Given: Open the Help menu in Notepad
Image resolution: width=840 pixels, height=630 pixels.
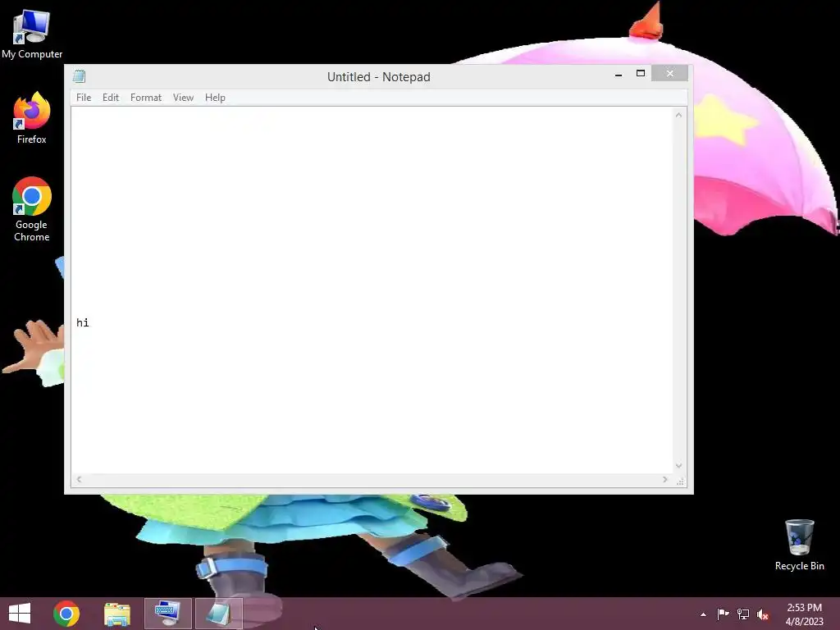Looking at the screenshot, I should (x=215, y=98).
